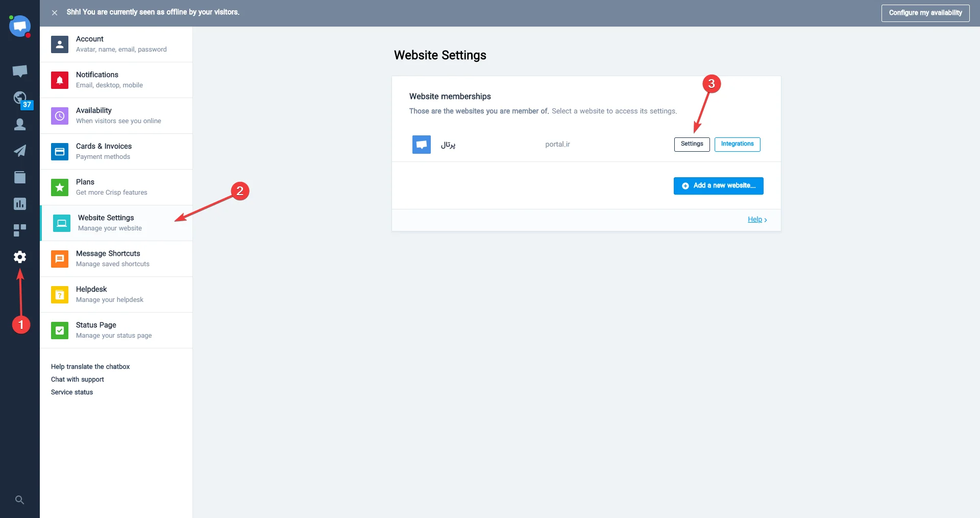Open the analytics bar chart icon
The image size is (980, 518).
20,204
